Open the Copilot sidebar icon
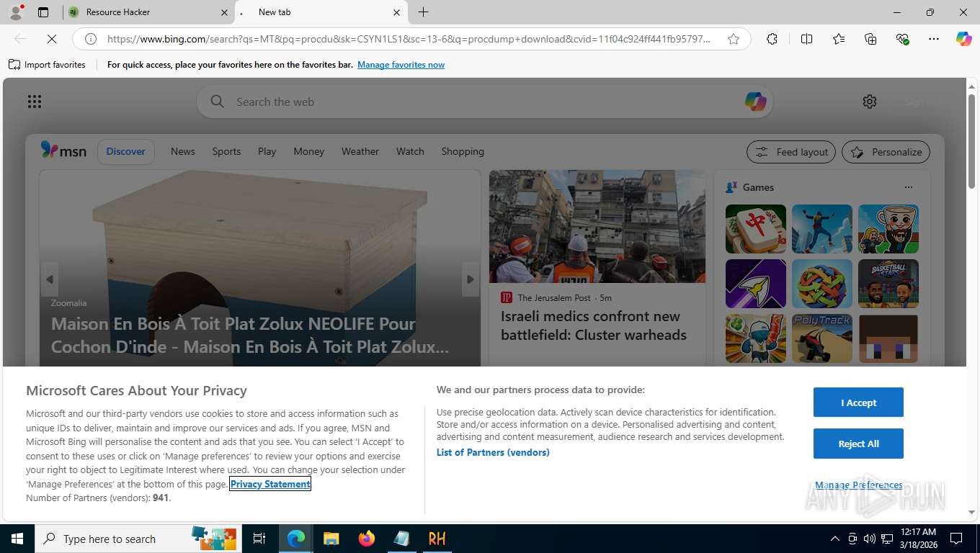 coord(963,39)
